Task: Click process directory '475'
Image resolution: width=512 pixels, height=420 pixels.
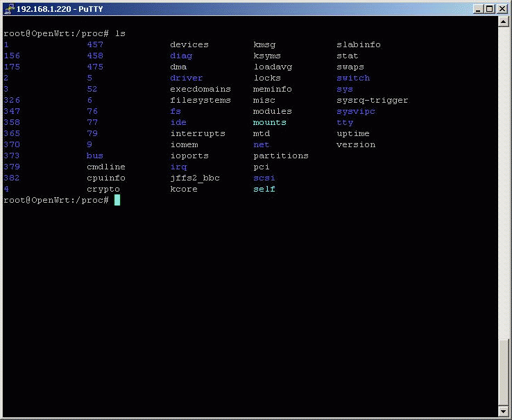Action: click(95, 67)
